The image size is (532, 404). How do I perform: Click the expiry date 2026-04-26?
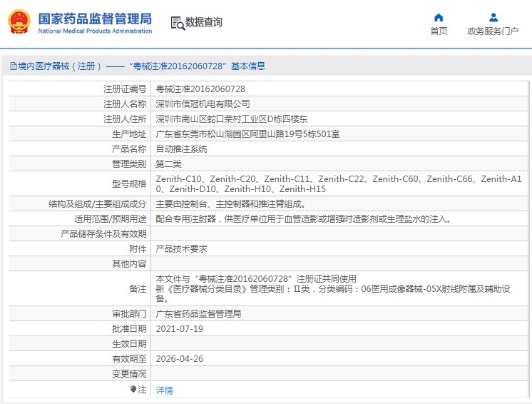point(180,359)
